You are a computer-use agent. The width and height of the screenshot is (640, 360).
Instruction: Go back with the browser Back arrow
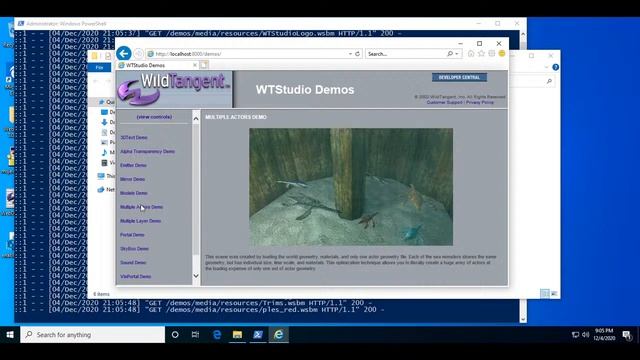click(124, 53)
